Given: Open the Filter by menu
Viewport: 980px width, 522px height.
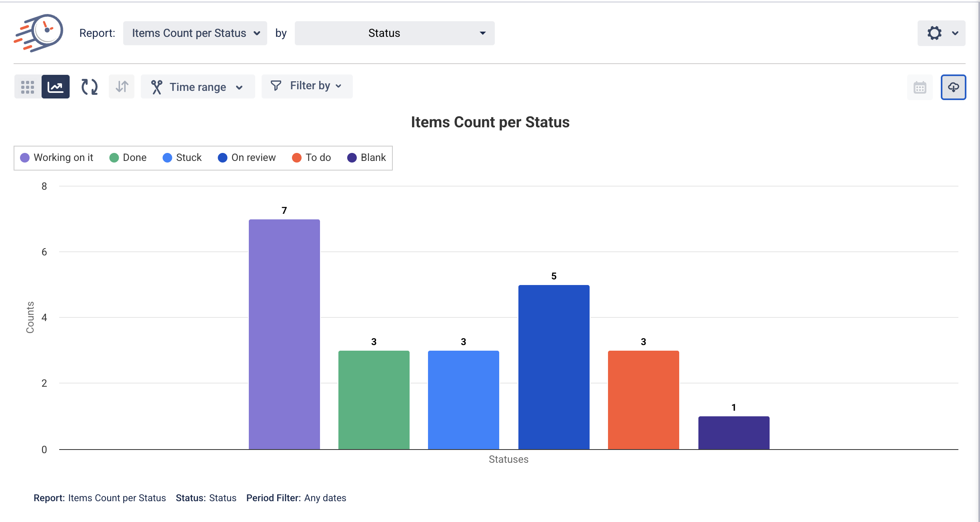Looking at the screenshot, I should coord(307,86).
